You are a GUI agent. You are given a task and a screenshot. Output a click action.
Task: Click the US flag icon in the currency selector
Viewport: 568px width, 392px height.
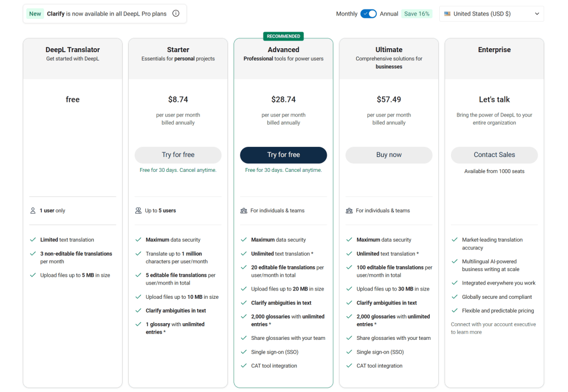pos(448,14)
